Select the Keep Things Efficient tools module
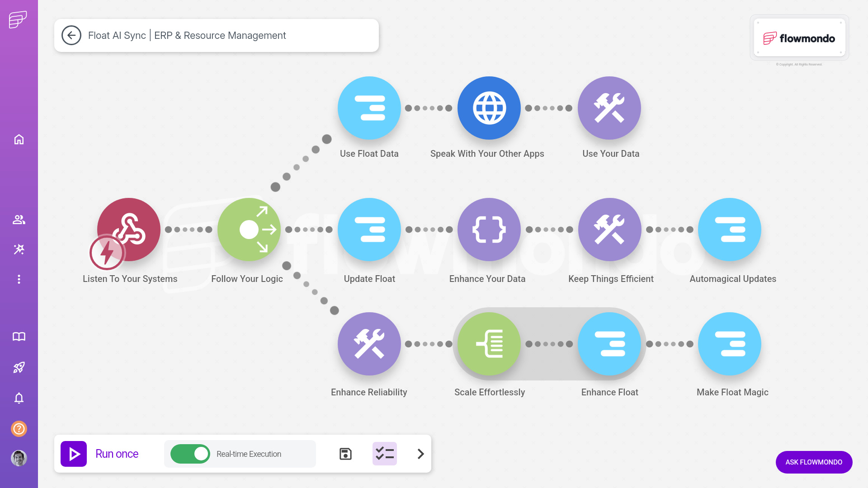This screenshot has width=868, height=488. coord(609,230)
